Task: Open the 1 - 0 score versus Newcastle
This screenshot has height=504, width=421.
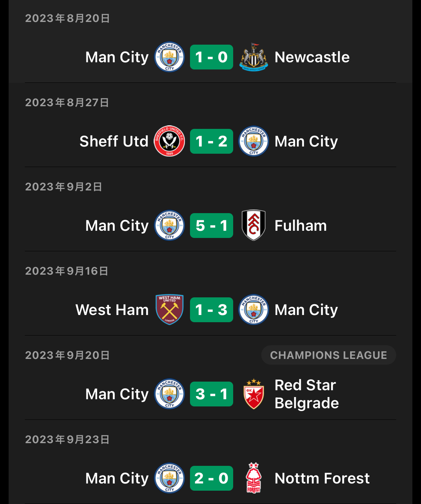Action: (212, 57)
